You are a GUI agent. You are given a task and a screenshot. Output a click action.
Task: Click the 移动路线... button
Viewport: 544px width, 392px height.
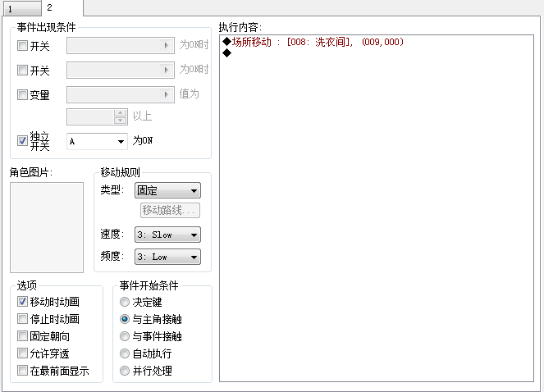(170, 210)
